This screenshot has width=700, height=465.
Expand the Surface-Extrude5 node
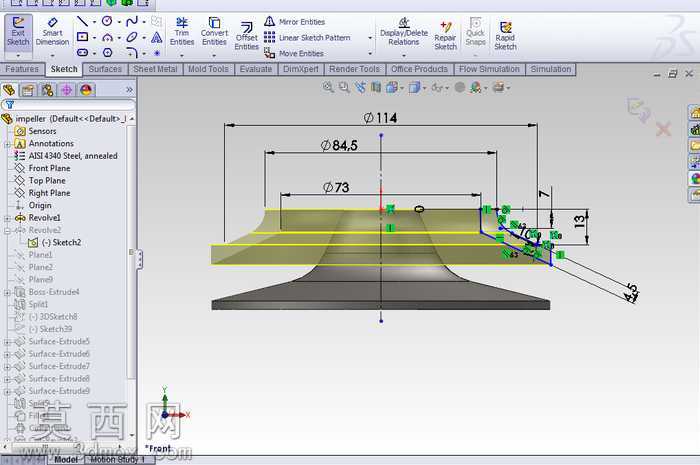point(7,342)
